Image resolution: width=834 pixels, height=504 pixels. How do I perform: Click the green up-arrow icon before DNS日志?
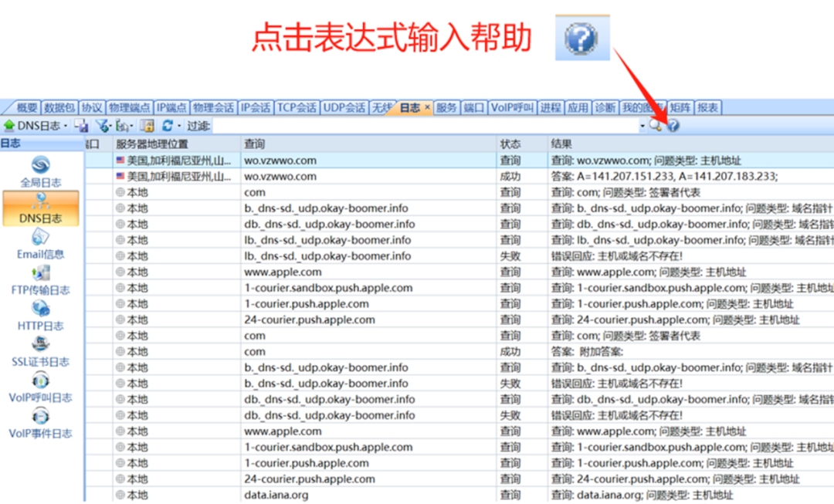click(9, 126)
